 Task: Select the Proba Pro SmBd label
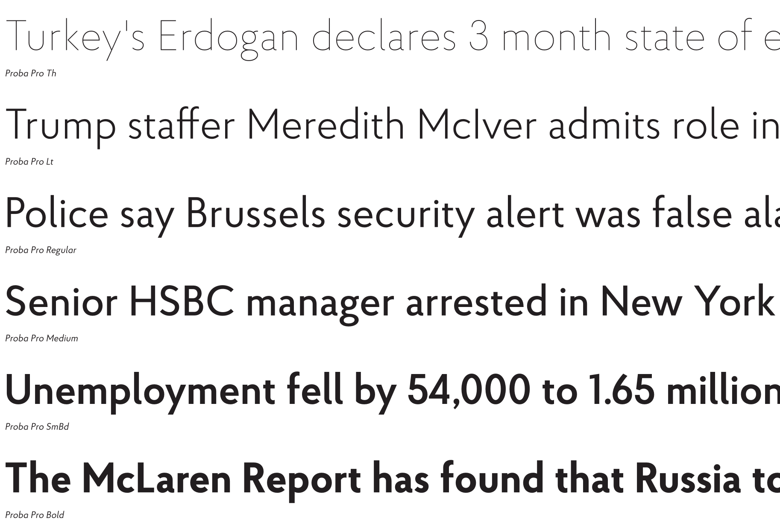point(37,427)
